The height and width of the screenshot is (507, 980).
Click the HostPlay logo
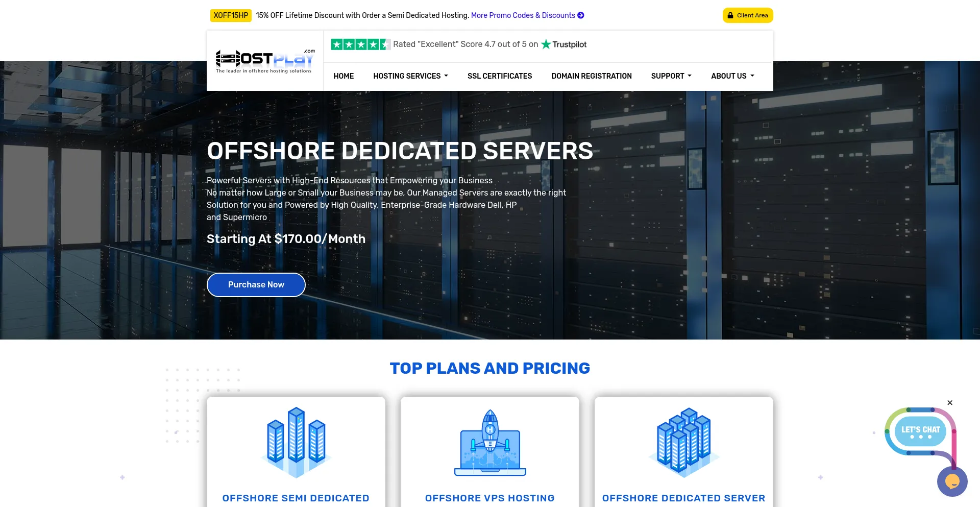pyautogui.click(x=265, y=61)
